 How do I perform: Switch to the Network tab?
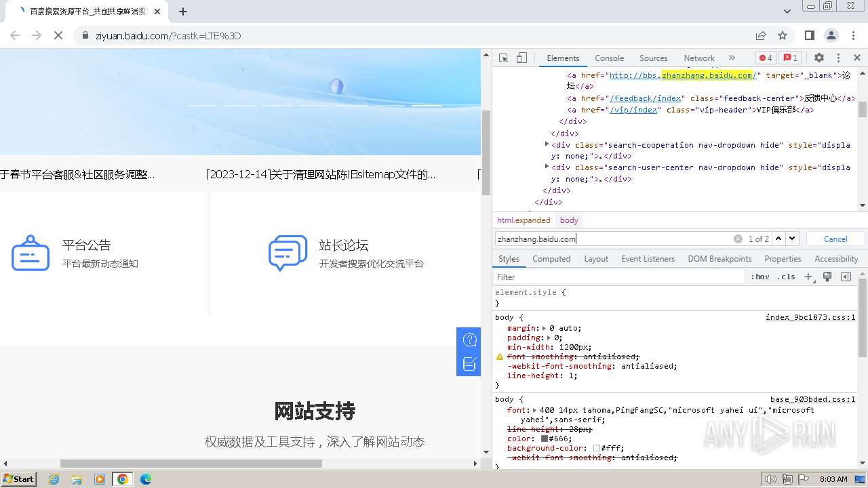(x=699, y=58)
